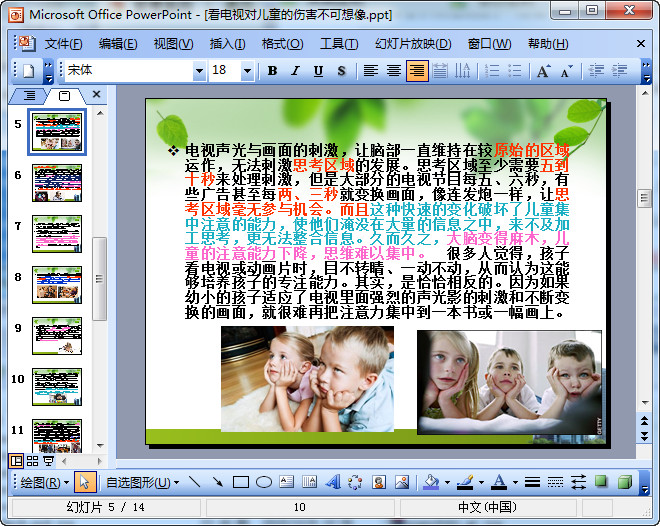Align text left

[x=371, y=71]
